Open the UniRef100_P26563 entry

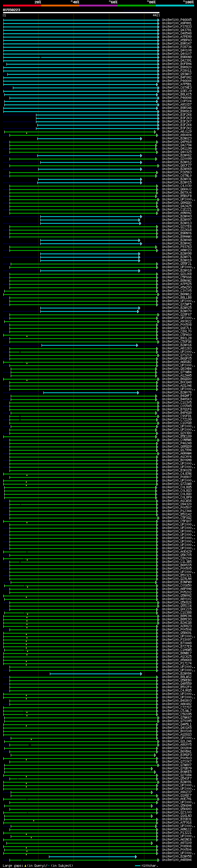(177, 172)
